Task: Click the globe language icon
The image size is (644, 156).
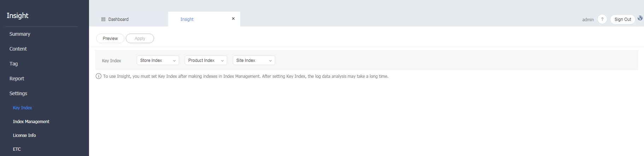Action: pos(640,18)
